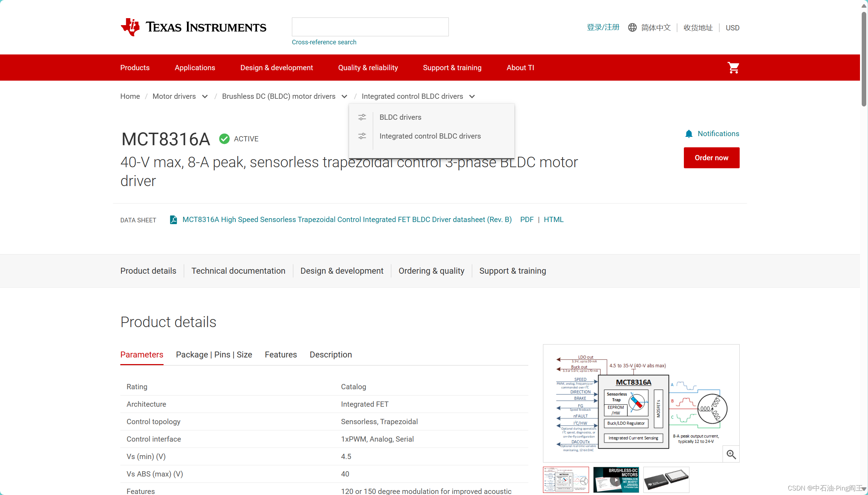Click the 收货地址 shipping address link
868x495 pixels.
pos(698,28)
